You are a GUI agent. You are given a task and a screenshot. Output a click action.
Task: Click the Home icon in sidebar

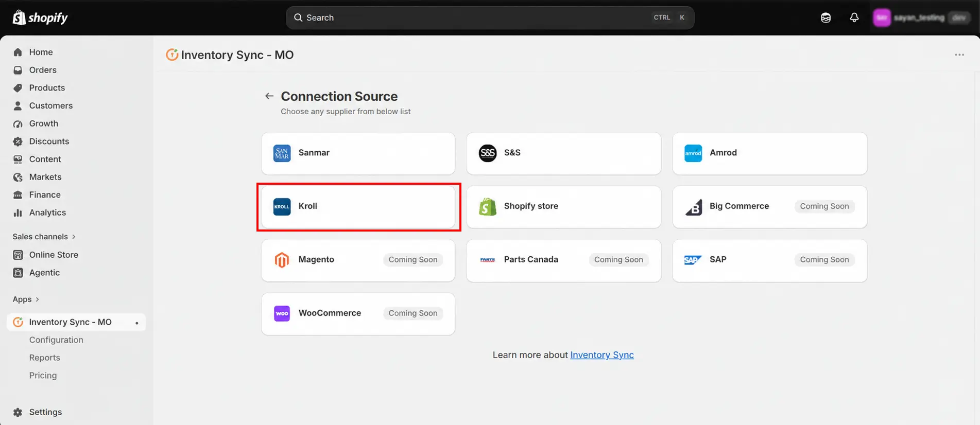click(18, 52)
